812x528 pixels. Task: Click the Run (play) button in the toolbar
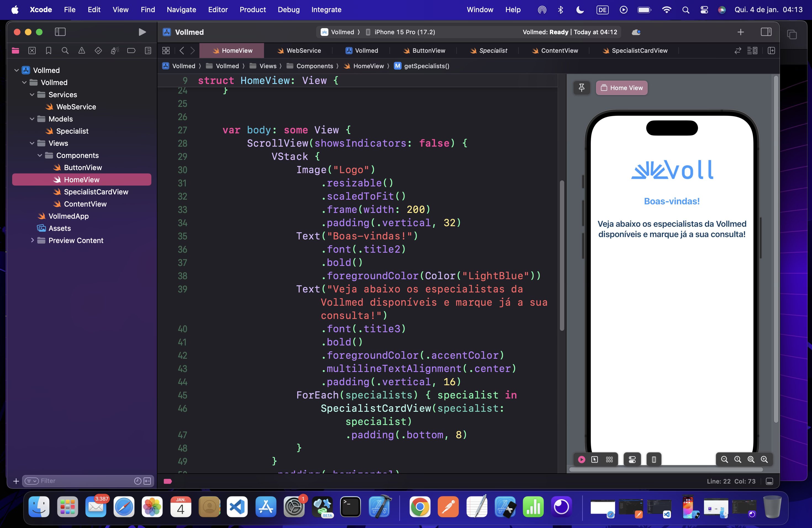(142, 32)
